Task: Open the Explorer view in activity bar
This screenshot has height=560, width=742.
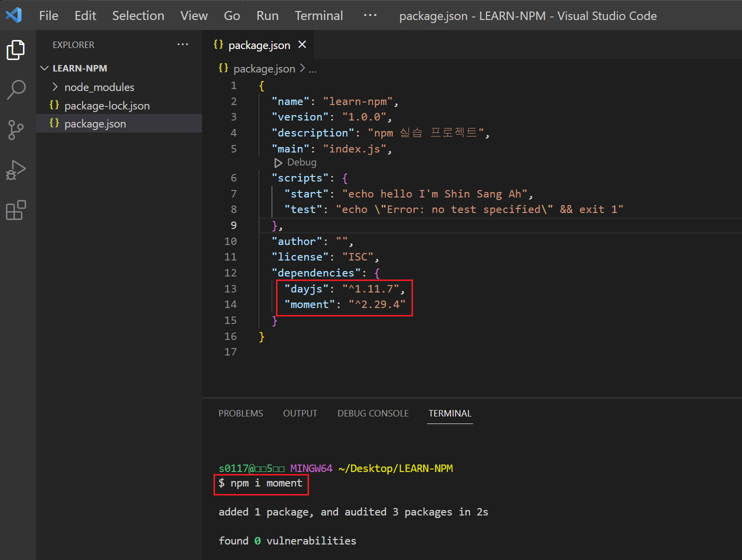Action: click(x=16, y=50)
